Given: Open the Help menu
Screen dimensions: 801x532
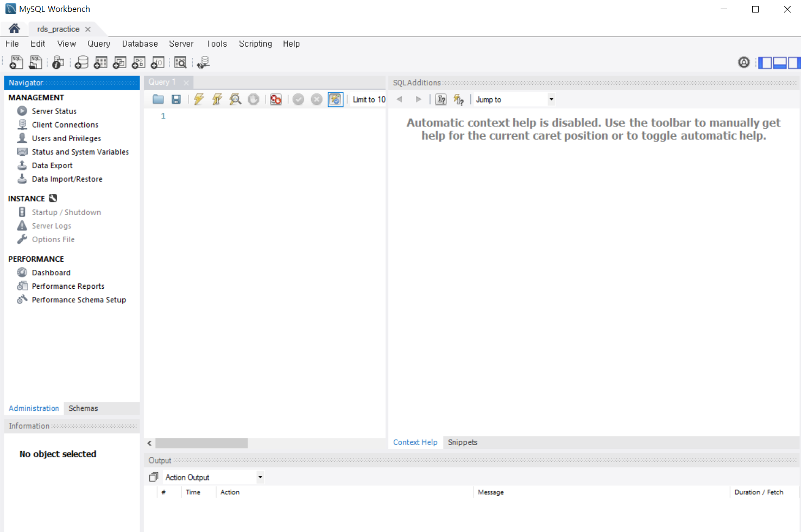Looking at the screenshot, I should (291, 44).
